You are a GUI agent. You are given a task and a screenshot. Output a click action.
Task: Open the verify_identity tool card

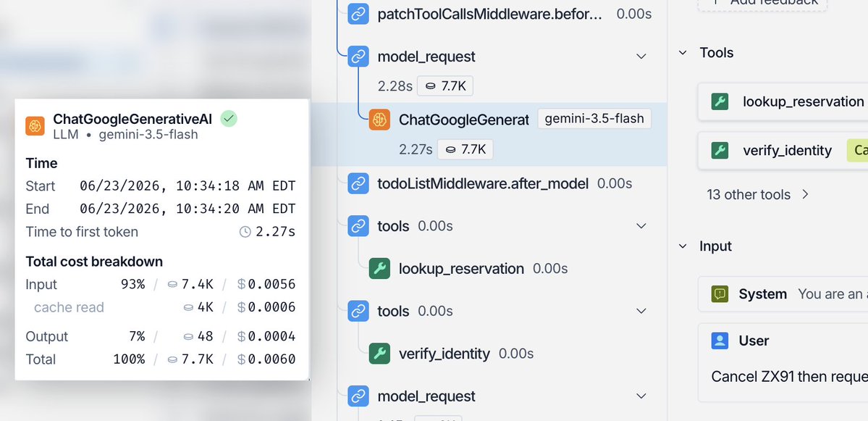(x=783, y=150)
